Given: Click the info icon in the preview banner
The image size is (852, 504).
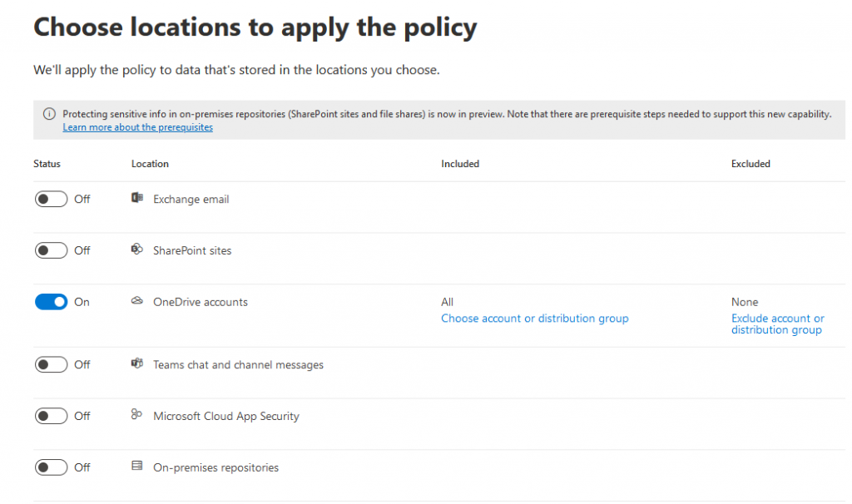Looking at the screenshot, I should (x=49, y=114).
